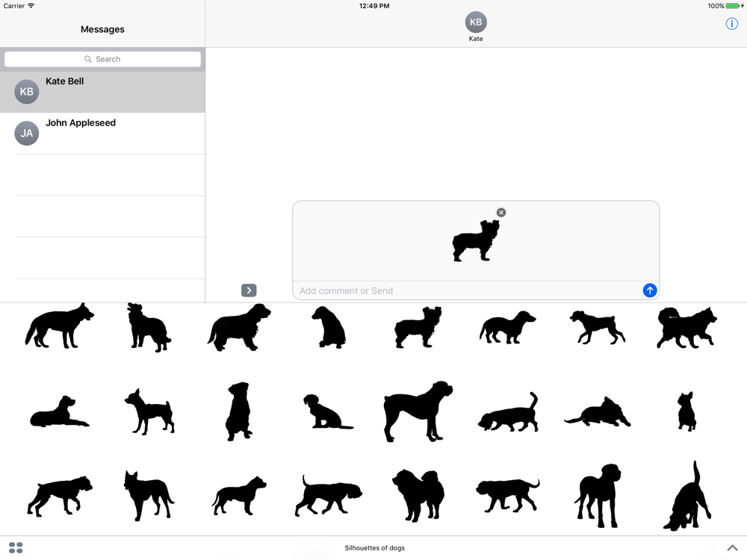Expand sticker panel with up chevron

pyautogui.click(x=732, y=547)
